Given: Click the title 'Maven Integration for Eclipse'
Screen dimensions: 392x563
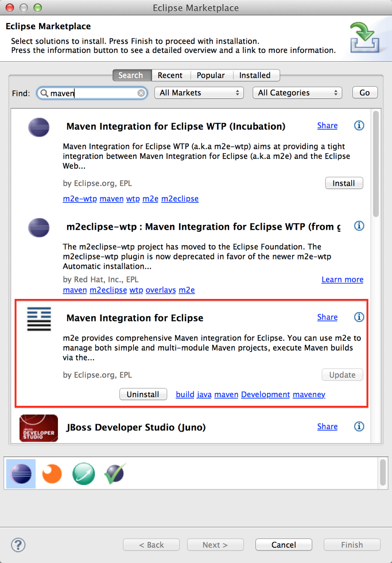Looking at the screenshot, I should 135,318.
